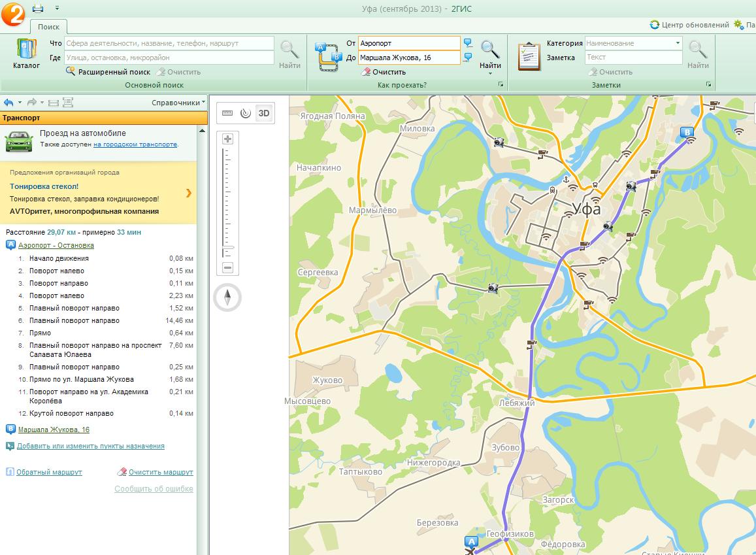Open Расширенный поиск advanced search

tap(108, 72)
